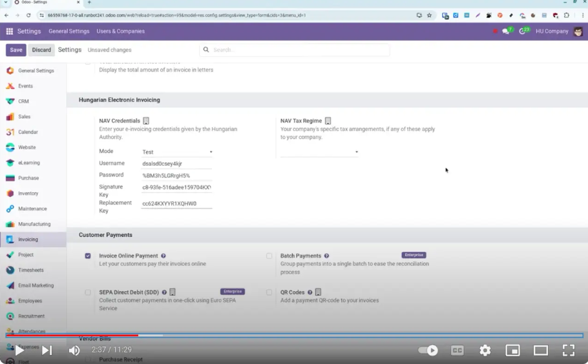This screenshot has width=588, height=364.
Task: Open video player settings gear
Action: [x=485, y=350]
